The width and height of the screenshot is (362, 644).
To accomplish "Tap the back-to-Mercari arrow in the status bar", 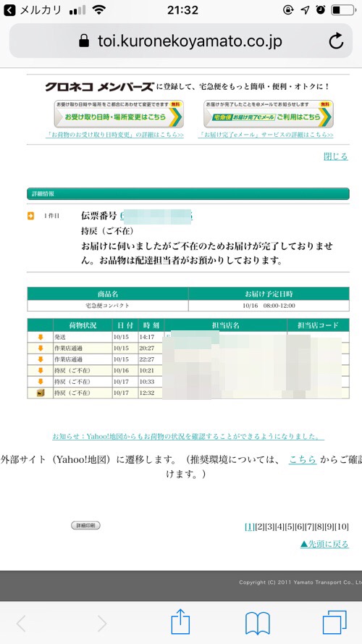I will [9, 10].
